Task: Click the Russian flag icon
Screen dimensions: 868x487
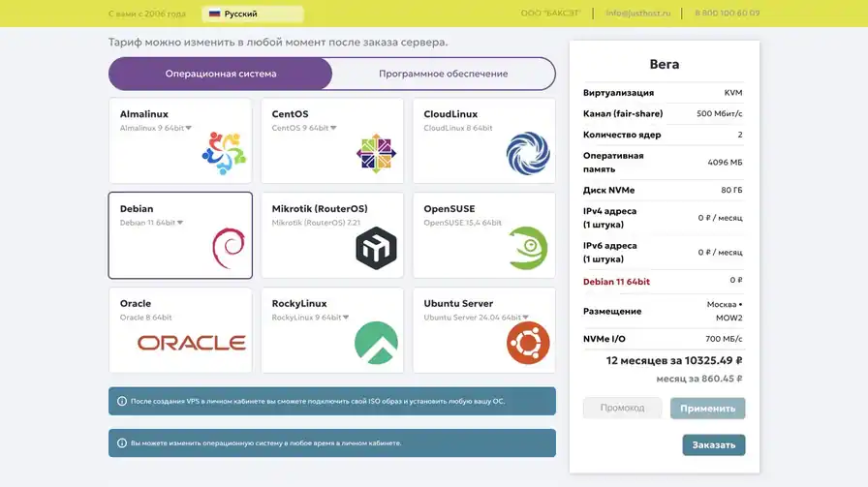Action: click(214, 14)
